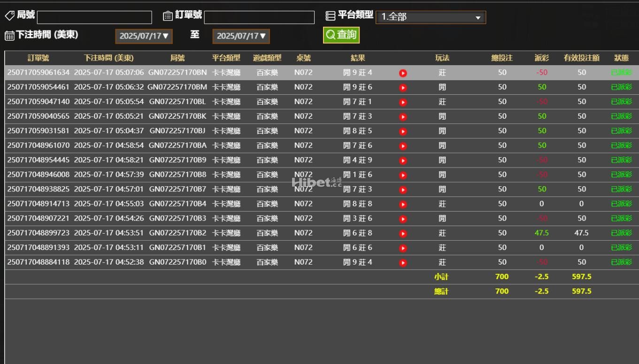Play replay for round GN072257170B9
Image resolution: width=639 pixels, height=364 pixels.
click(403, 160)
